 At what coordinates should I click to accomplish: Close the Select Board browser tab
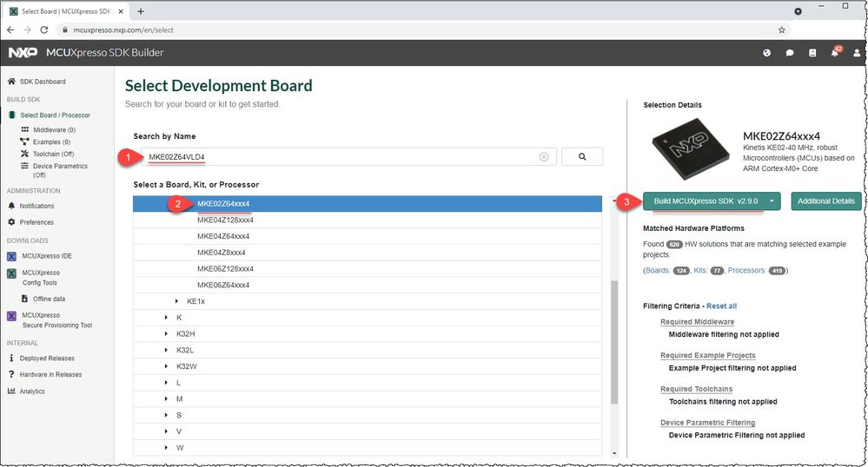(x=121, y=11)
